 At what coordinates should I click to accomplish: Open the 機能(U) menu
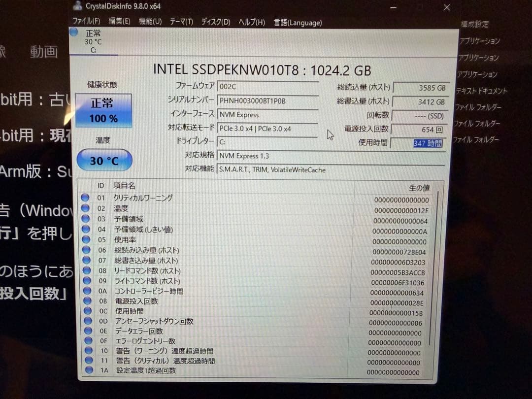(150, 21)
